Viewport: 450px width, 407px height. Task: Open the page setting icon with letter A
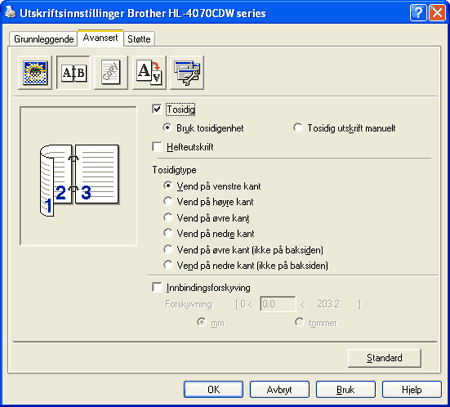tap(149, 72)
